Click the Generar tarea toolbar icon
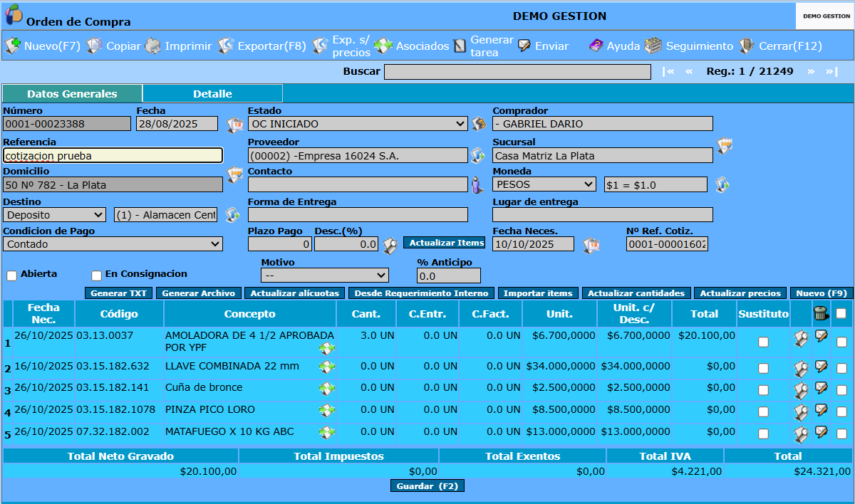Viewport: 855px width, 504px height. (460, 46)
